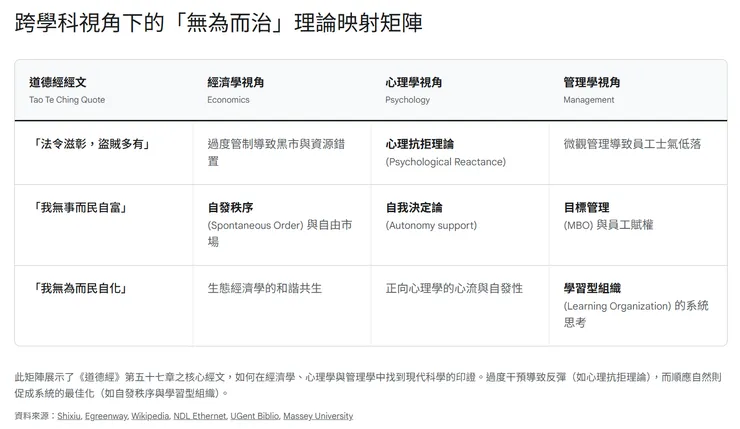Image resolution: width=740 pixels, height=429 pixels.
Task: Open the Egreenway source link
Action: tap(106, 416)
